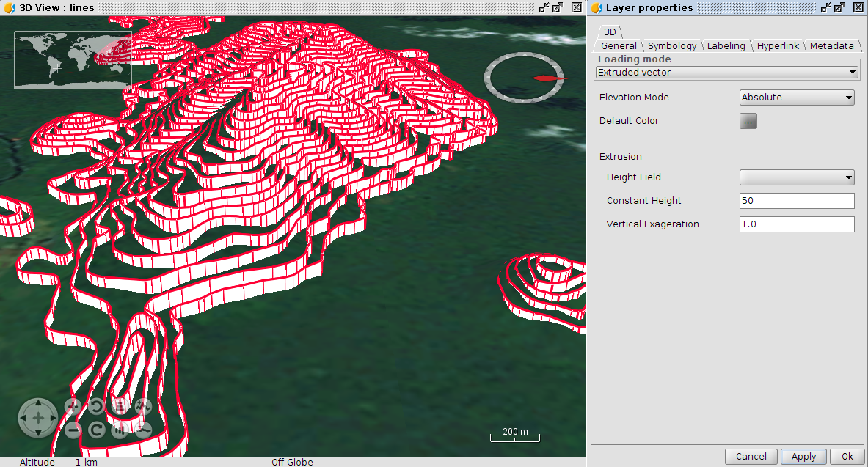This screenshot has height=467, width=868.
Task: Click the Apply button
Action: [803, 457]
